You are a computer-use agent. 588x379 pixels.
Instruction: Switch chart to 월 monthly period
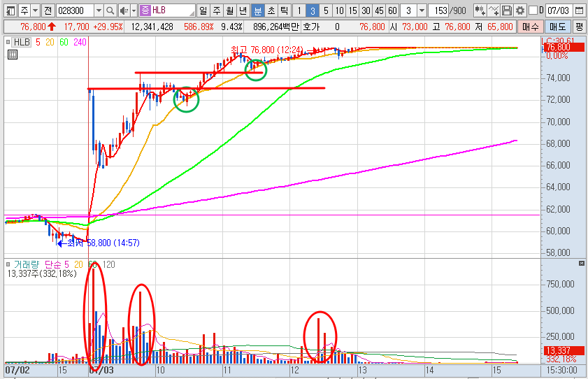point(230,10)
